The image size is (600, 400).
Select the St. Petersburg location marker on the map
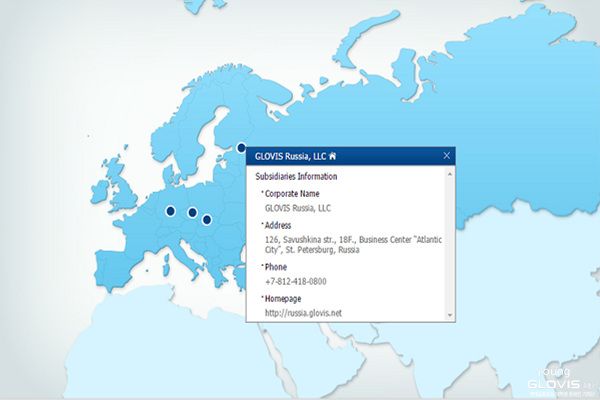pos(241,147)
